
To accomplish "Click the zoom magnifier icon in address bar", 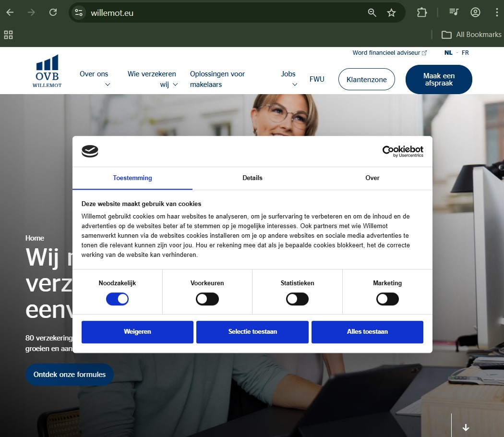I will 372,13.
